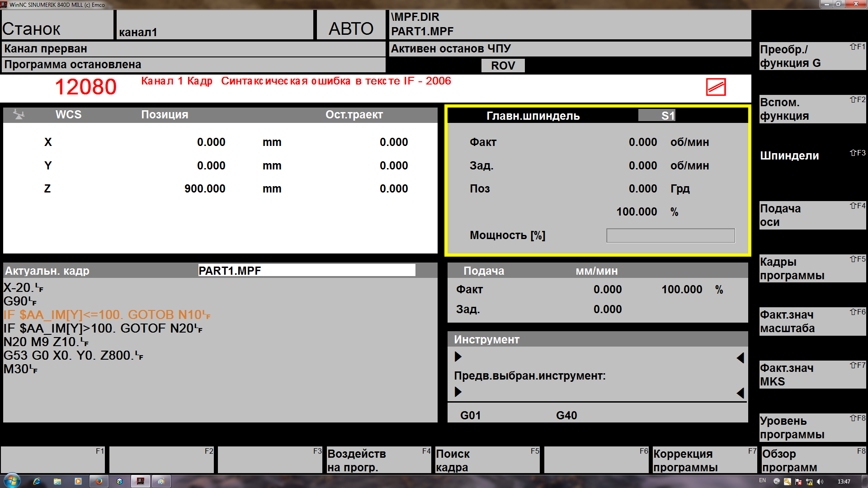868x488 pixels.
Task: Select program line M30
Action: [x=20, y=369]
